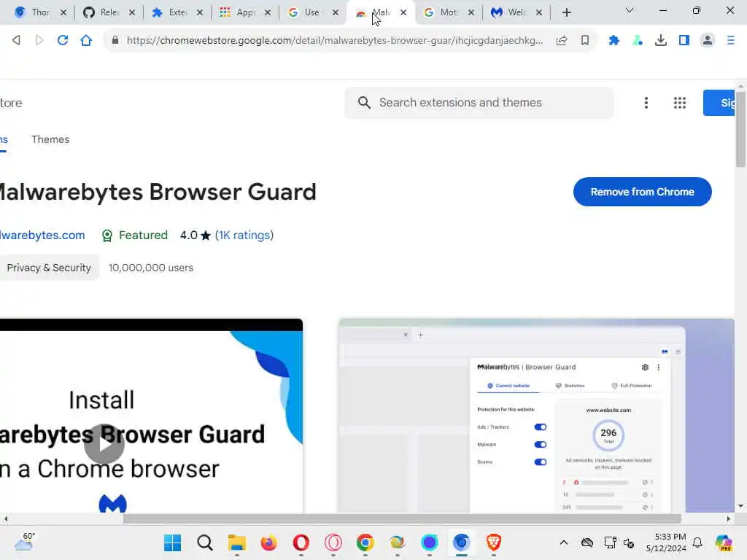Click Remove from Chrome button
The height and width of the screenshot is (560, 747).
[642, 192]
